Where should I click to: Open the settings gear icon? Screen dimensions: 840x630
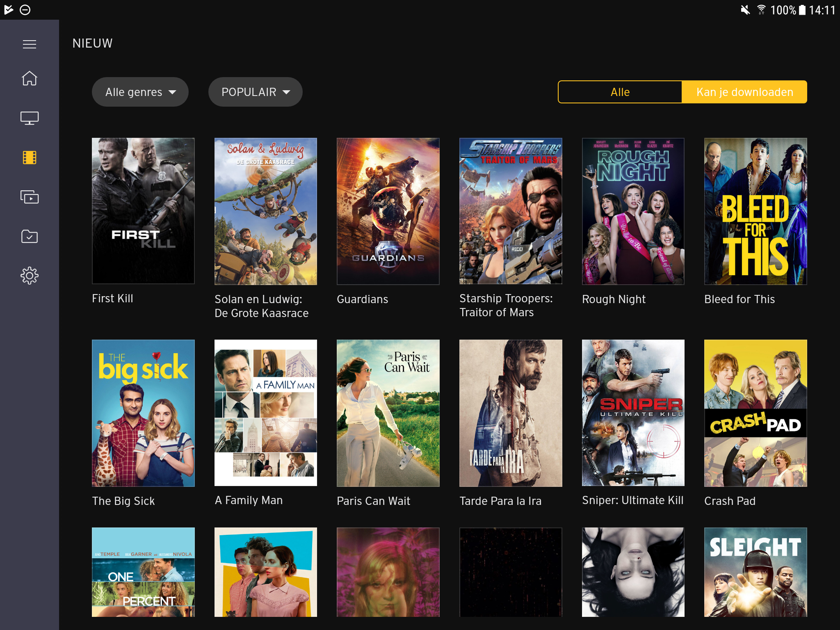click(x=29, y=276)
